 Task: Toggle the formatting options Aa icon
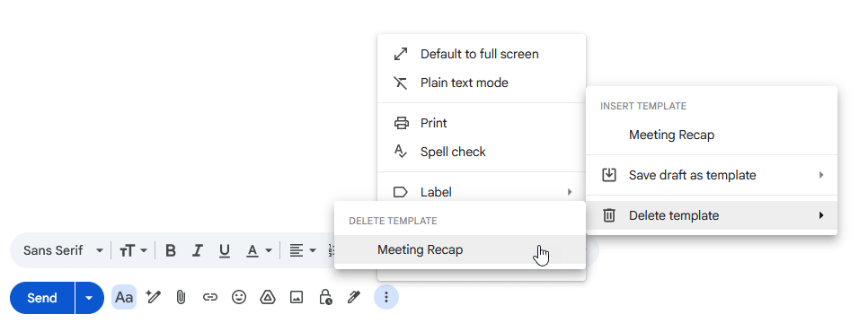click(x=124, y=298)
